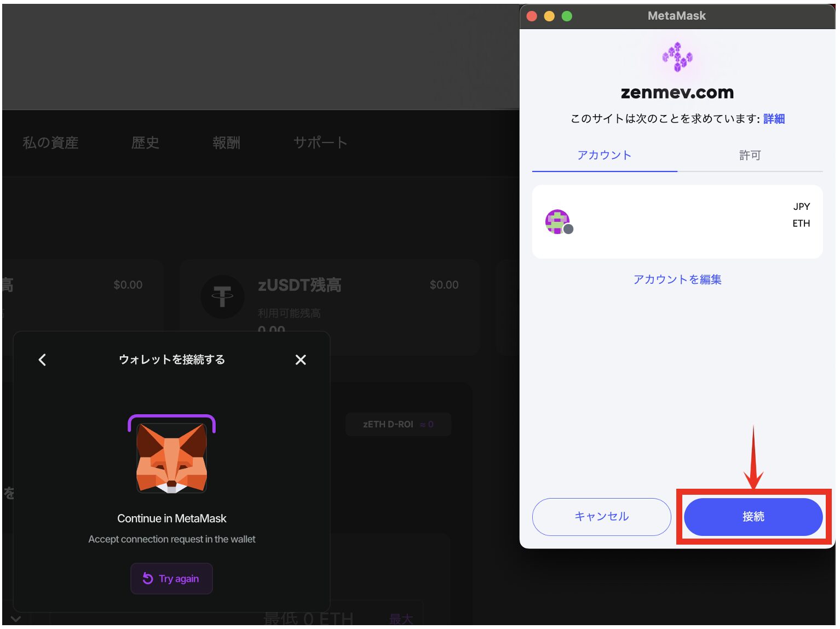The width and height of the screenshot is (840, 629).
Task: Click the MetaMask window title text
Action: (677, 16)
